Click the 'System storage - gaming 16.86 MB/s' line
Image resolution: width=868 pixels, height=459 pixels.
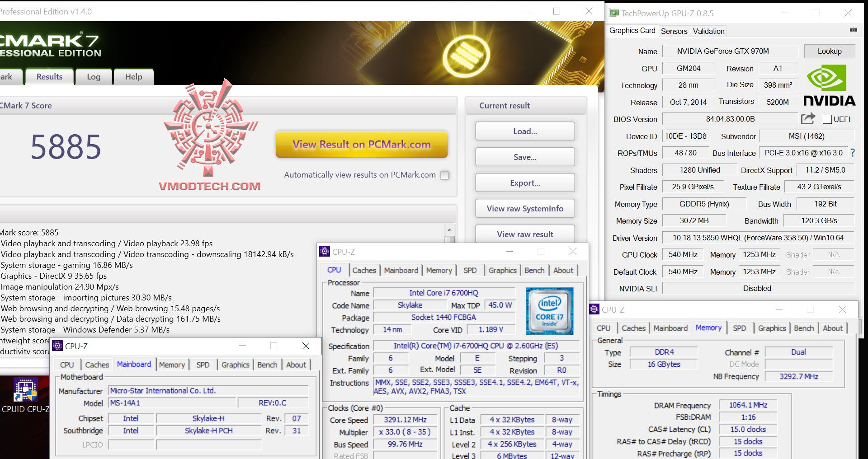[66, 265]
